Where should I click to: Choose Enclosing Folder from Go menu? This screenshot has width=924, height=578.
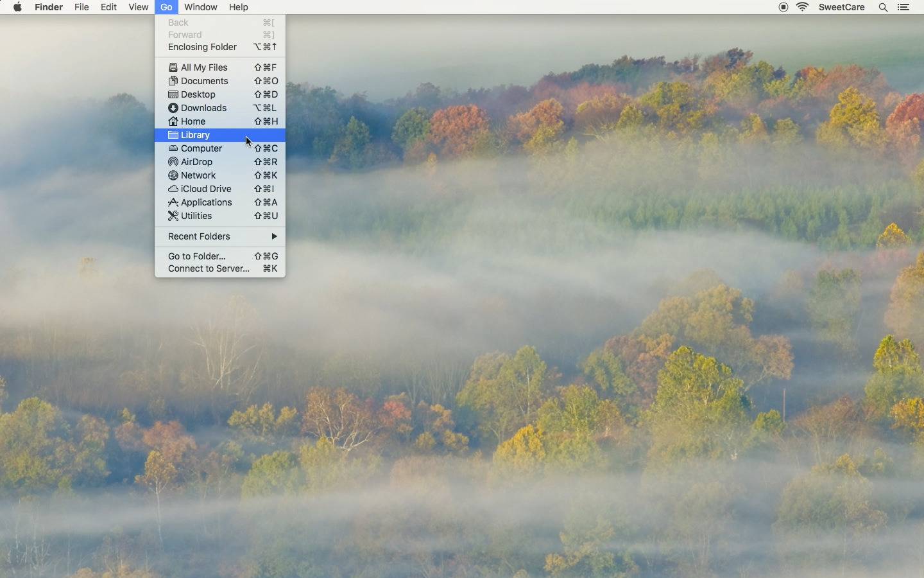[220, 47]
